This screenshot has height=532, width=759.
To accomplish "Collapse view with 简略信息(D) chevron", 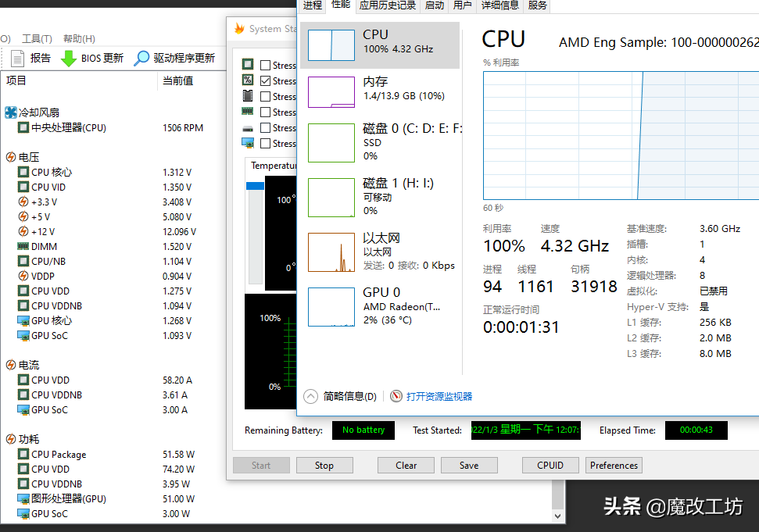I will click(311, 397).
